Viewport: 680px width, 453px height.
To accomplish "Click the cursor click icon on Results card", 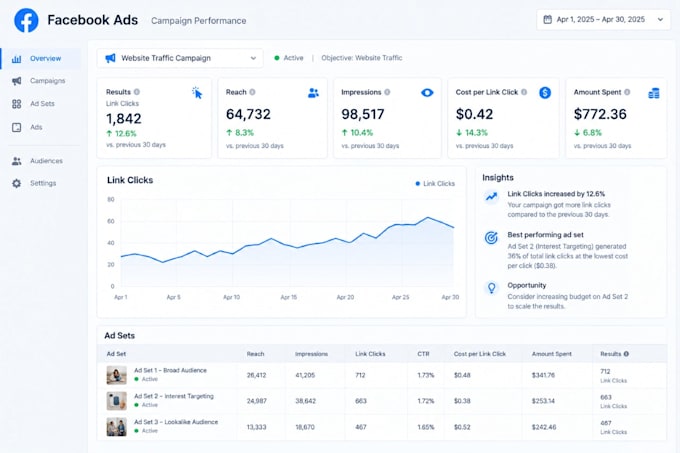I will [x=197, y=93].
